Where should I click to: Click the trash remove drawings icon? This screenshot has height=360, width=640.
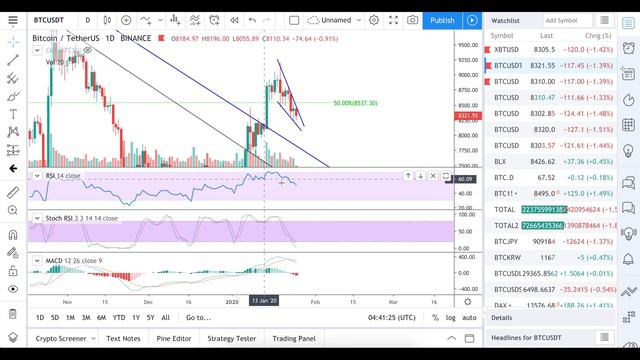[13, 313]
